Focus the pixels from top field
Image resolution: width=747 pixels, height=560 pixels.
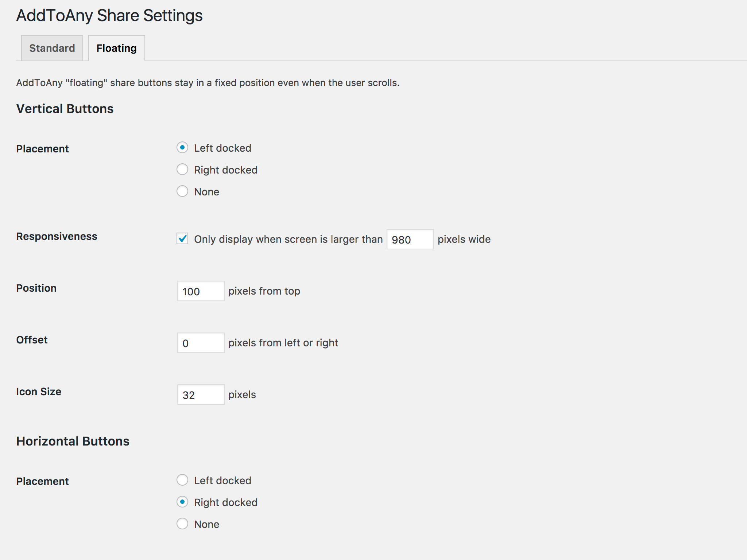point(201,291)
